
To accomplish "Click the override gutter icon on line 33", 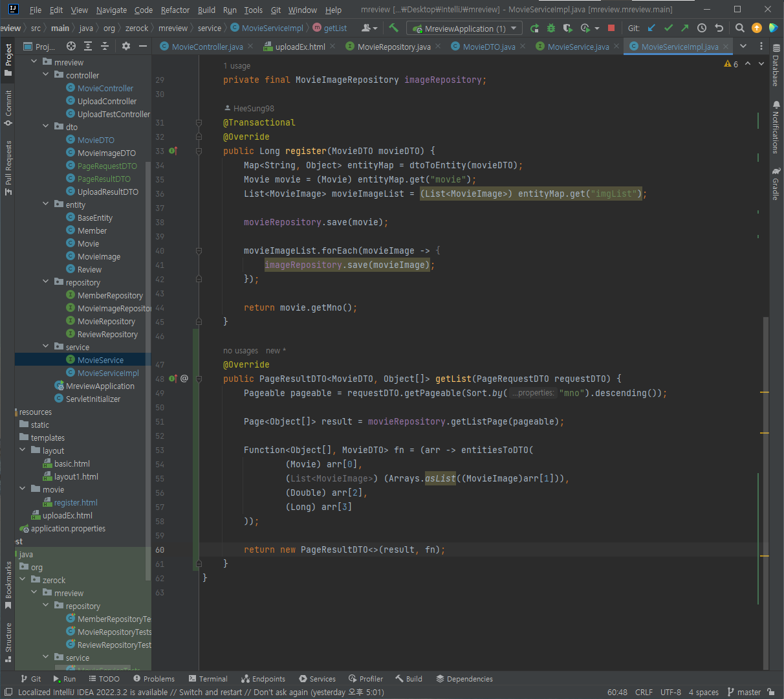I will click(173, 151).
